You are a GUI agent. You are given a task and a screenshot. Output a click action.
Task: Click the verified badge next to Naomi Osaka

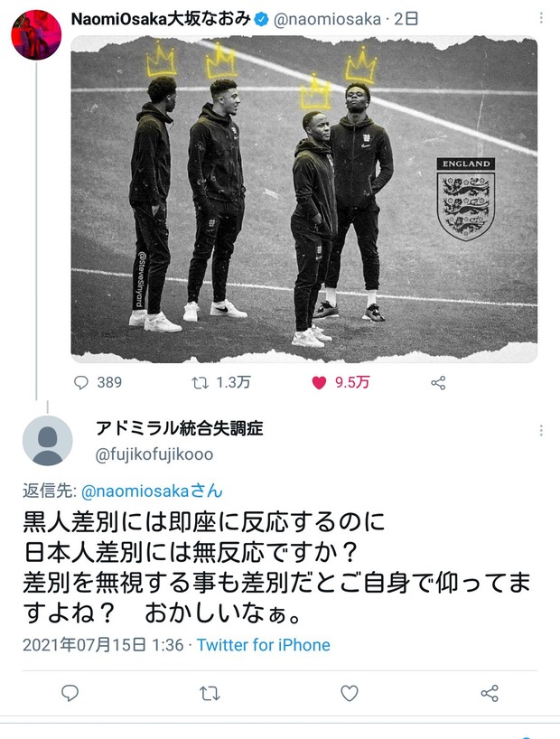pyautogui.click(x=262, y=19)
